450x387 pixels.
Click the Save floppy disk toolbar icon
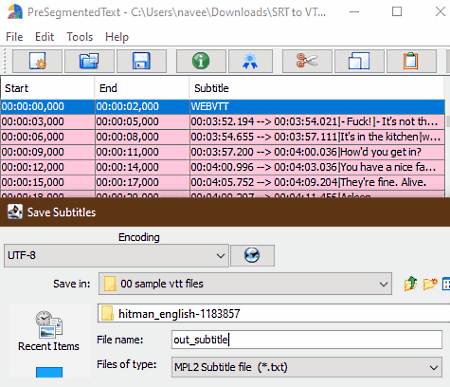141,61
